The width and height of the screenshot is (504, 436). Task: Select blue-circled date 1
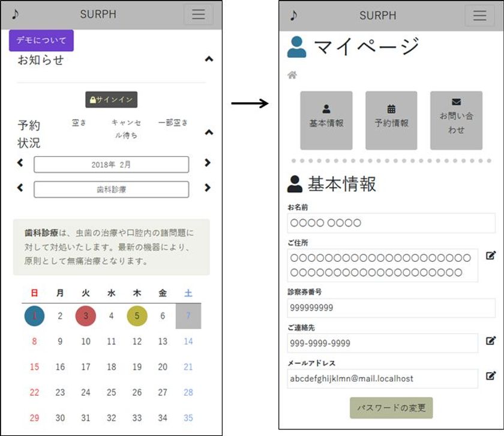pos(34,316)
